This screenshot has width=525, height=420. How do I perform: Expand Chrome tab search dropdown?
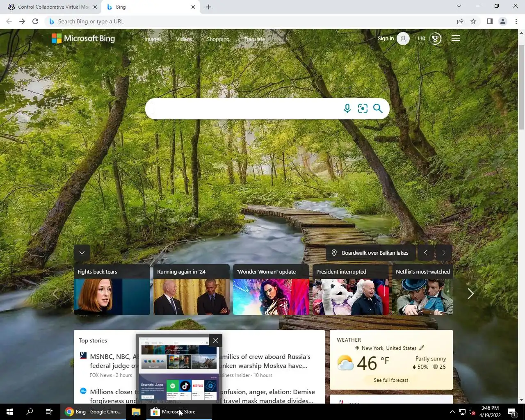click(x=459, y=6)
